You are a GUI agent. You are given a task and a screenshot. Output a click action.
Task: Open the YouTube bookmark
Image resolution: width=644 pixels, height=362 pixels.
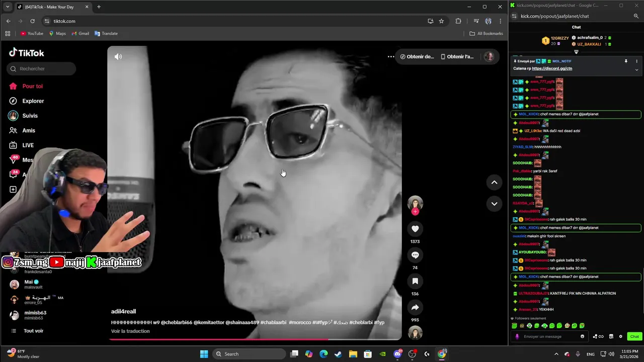(32, 34)
